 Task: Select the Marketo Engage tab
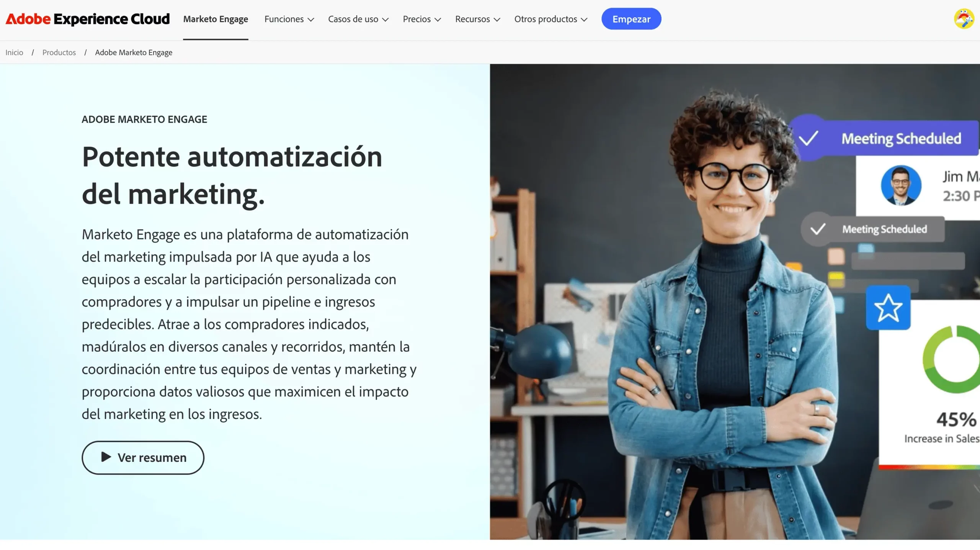click(216, 19)
